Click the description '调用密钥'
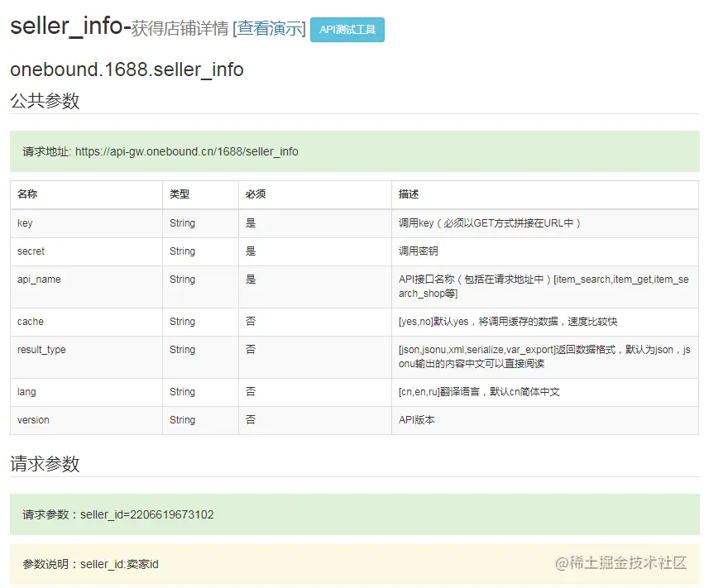Viewport: 704px width, 588px height. click(x=545, y=251)
